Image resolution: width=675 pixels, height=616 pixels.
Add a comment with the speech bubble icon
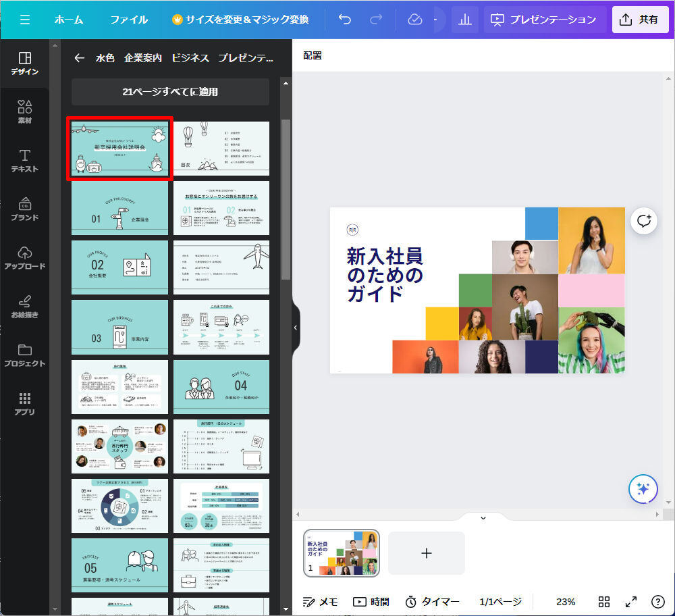click(x=644, y=221)
